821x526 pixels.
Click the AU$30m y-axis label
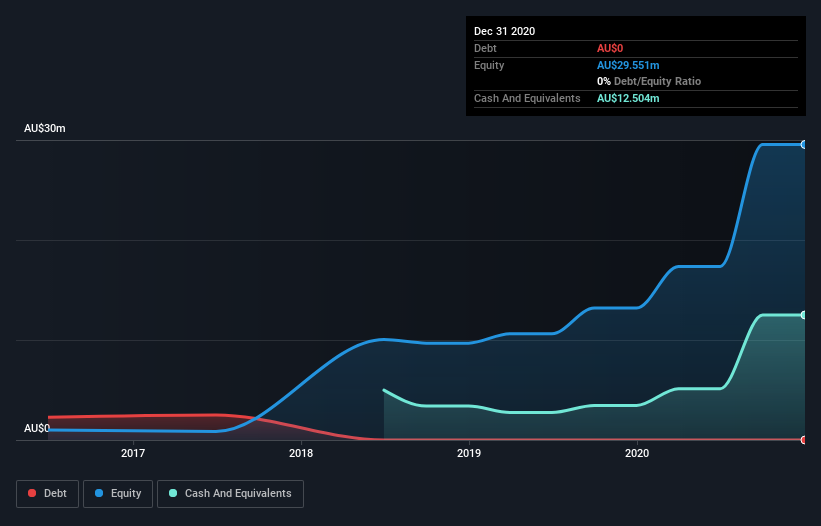click(x=45, y=128)
